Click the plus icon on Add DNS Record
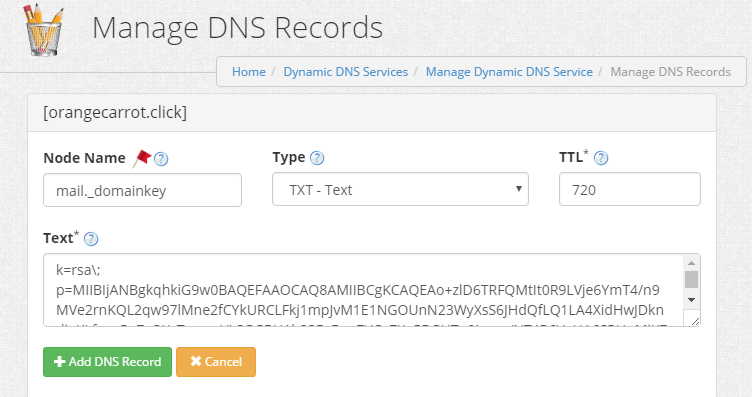752x397 pixels. [x=59, y=362]
